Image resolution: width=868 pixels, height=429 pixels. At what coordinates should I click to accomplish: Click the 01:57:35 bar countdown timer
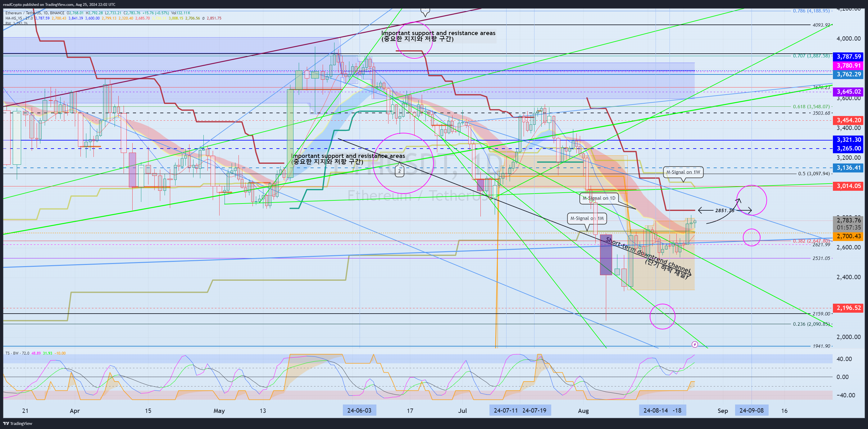848,228
